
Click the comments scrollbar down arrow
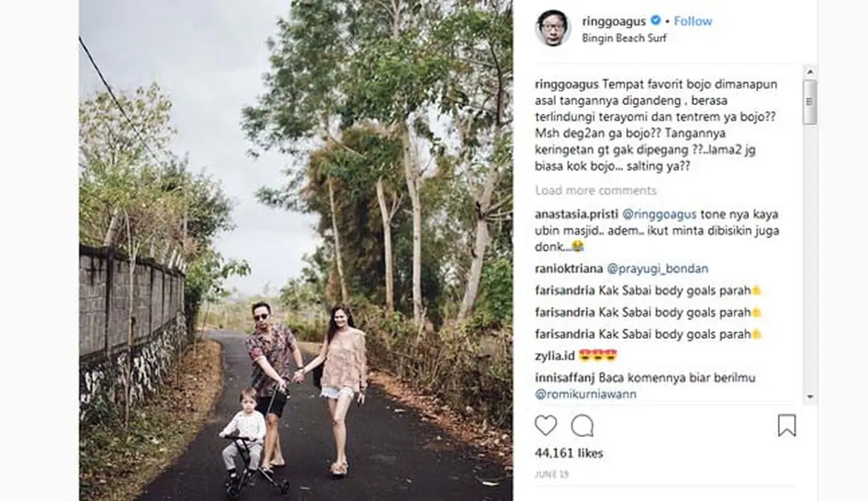tap(809, 397)
